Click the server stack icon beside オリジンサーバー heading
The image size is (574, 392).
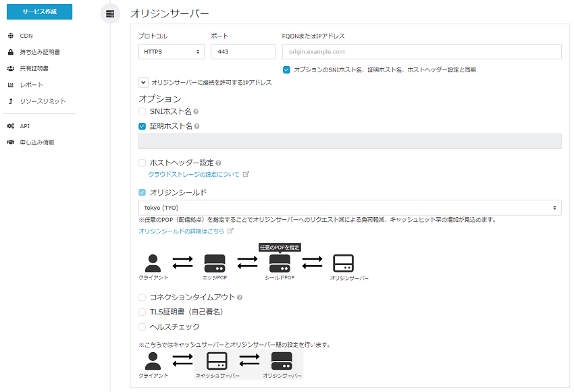pyautogui.click(x=110, y=13)
